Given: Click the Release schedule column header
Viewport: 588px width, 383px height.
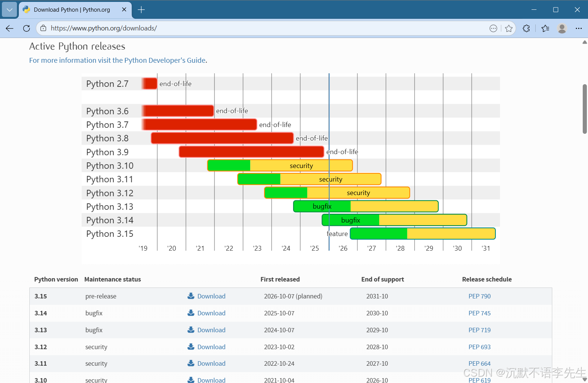Looking at the screenshot, I should tap(487, 279).
